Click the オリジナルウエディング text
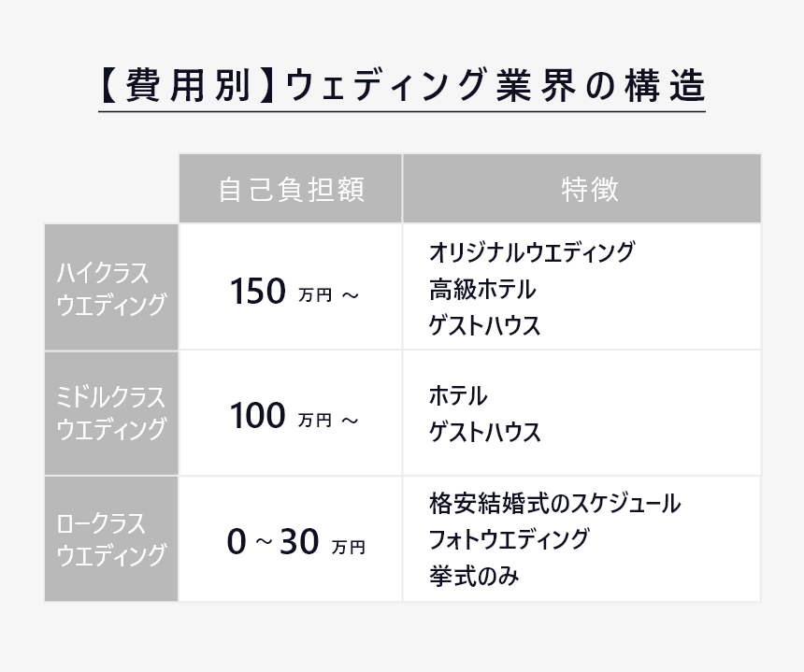This screenshot has width=804, height=672. click(532, 251)
